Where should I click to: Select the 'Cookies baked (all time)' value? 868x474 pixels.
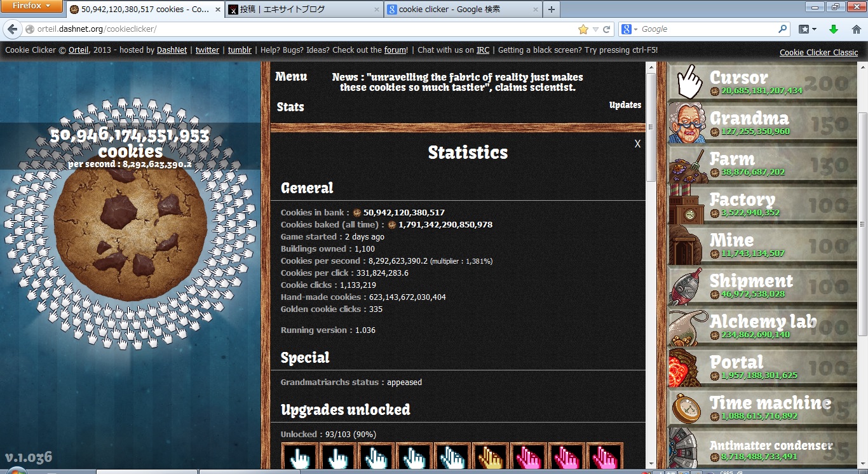(x=445, y=225)
